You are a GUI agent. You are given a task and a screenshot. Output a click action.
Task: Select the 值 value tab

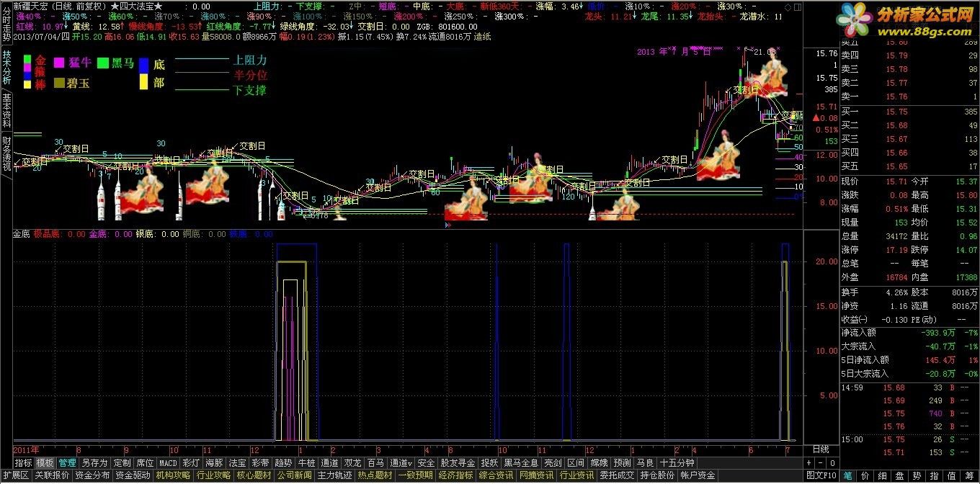953,475
